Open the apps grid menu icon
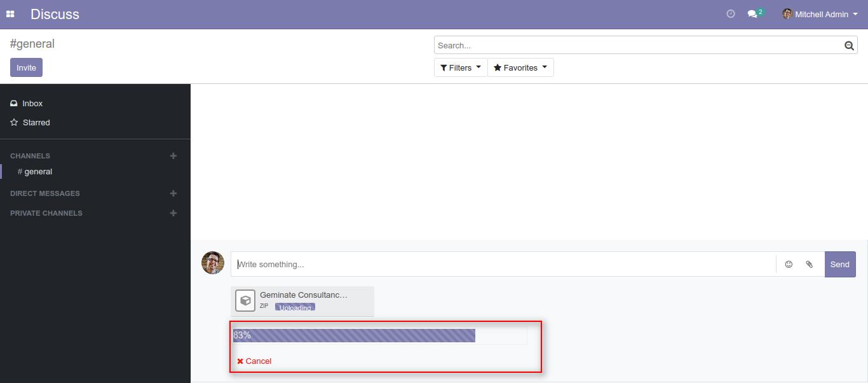The height and width of the screenshot is (383, 868). (10, 14)
